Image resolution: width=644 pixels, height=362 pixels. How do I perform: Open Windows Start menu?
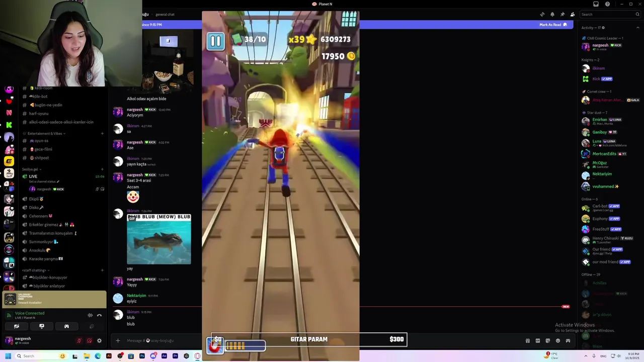pos(8,356)
